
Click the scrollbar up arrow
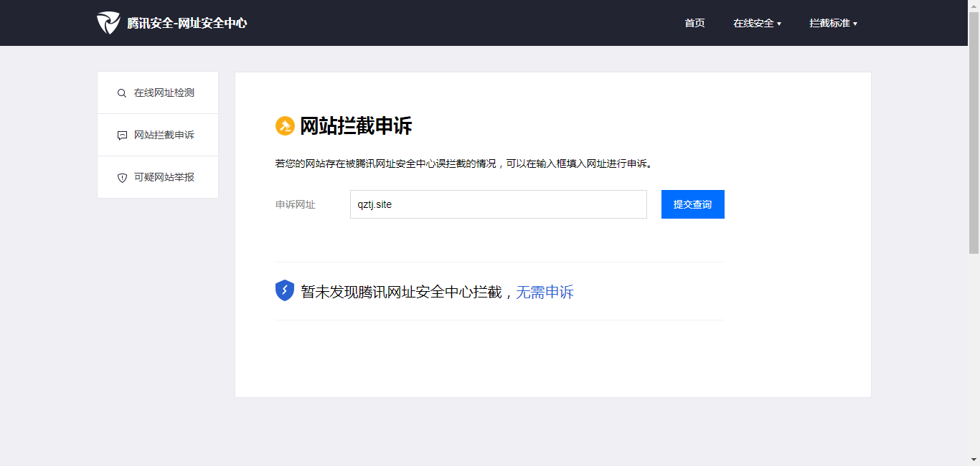click(x=974, y=6)
